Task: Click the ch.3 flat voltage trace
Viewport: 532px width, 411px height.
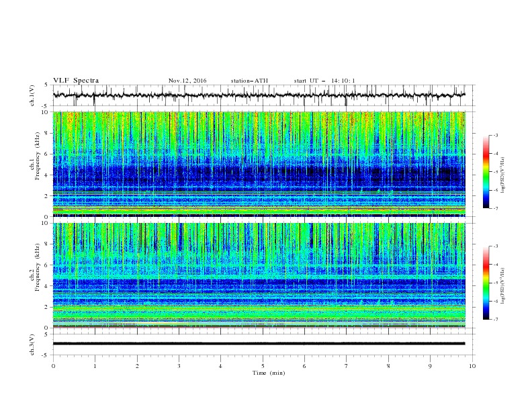Action: pyautogui.click(x=259, y=344)
